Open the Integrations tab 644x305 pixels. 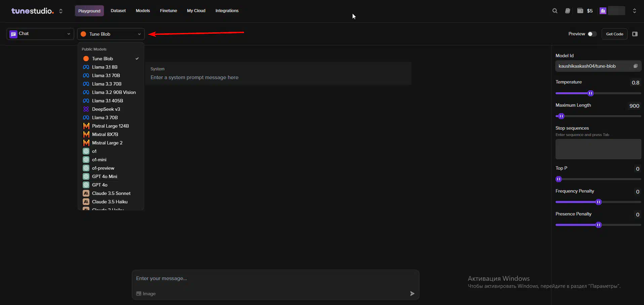(x=227, y=11)
